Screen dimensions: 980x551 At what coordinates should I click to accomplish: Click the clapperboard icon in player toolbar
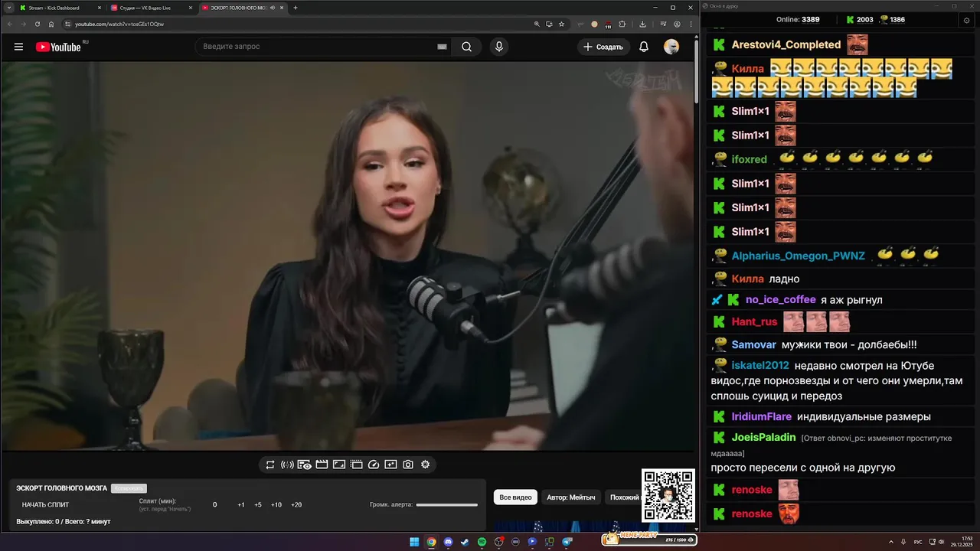322,465
